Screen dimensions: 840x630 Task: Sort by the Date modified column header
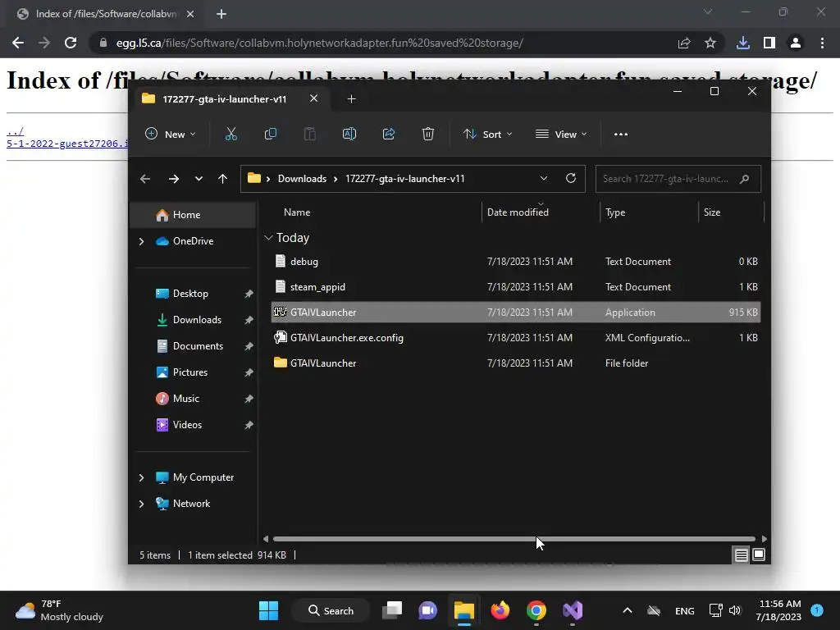click(x=518, y=212)
